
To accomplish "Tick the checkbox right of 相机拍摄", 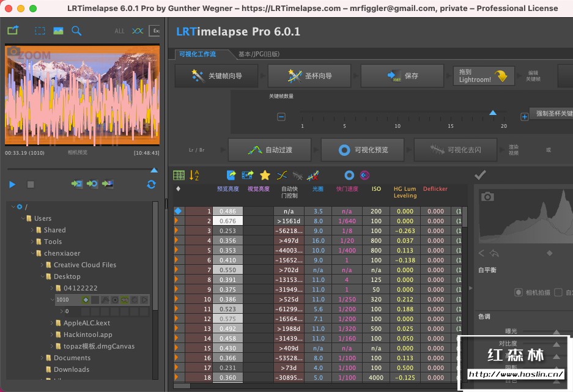I will coord(558,293).
